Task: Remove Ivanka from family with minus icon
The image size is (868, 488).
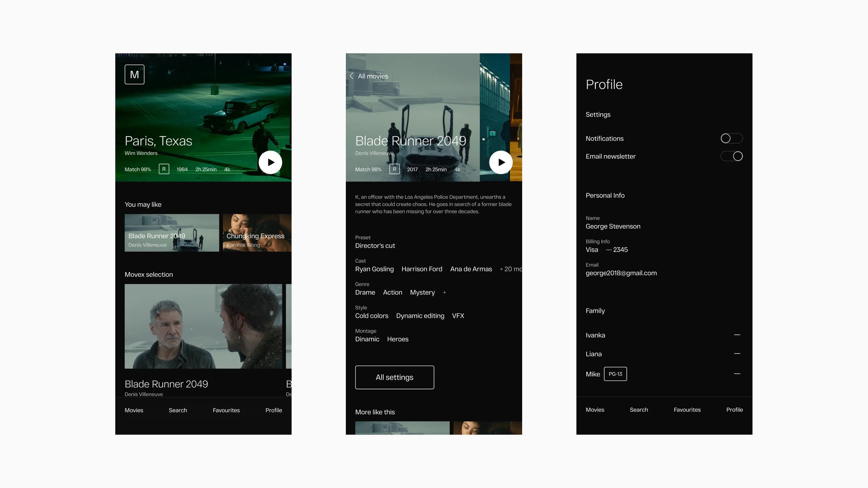Action: pyautogui.click(x=737, y=335)
